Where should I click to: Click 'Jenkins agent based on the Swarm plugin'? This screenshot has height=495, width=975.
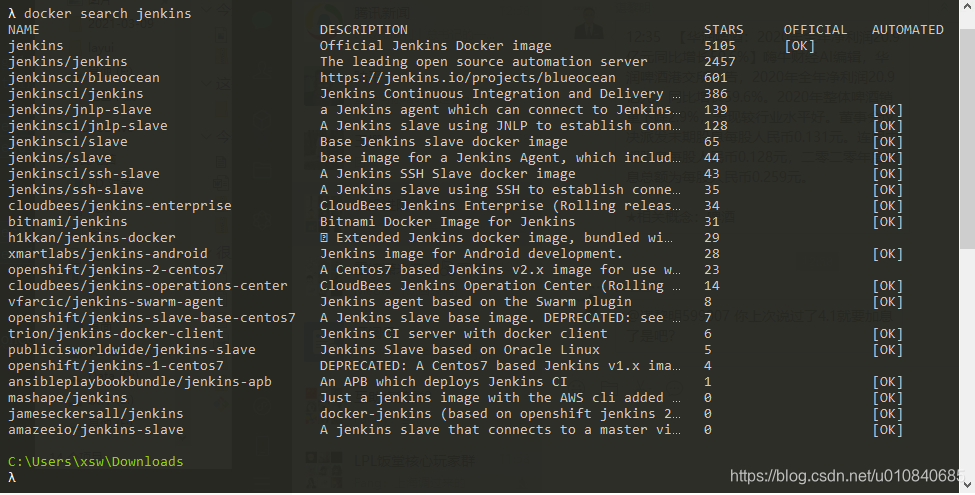[x=476, y=302]
